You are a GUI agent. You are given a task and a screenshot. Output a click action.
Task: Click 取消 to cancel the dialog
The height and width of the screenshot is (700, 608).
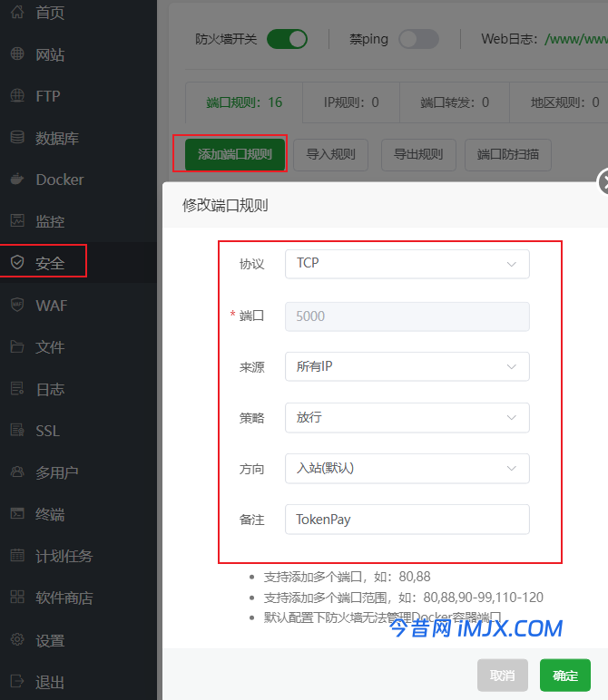pyautogui.click(x=503, y=675)
